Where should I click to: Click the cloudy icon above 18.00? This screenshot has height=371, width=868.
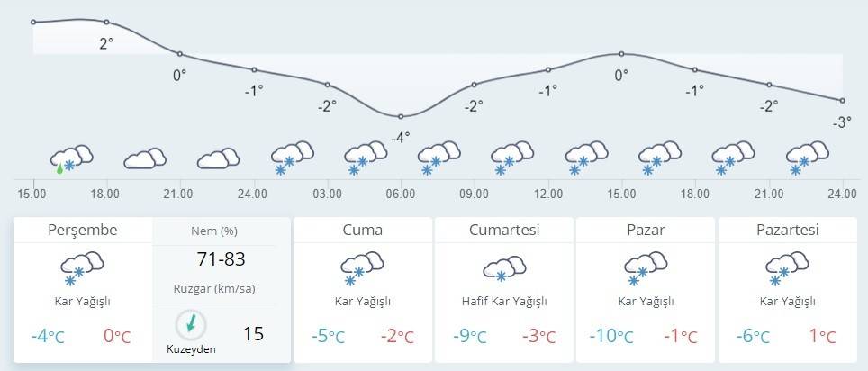coord(145,158)
